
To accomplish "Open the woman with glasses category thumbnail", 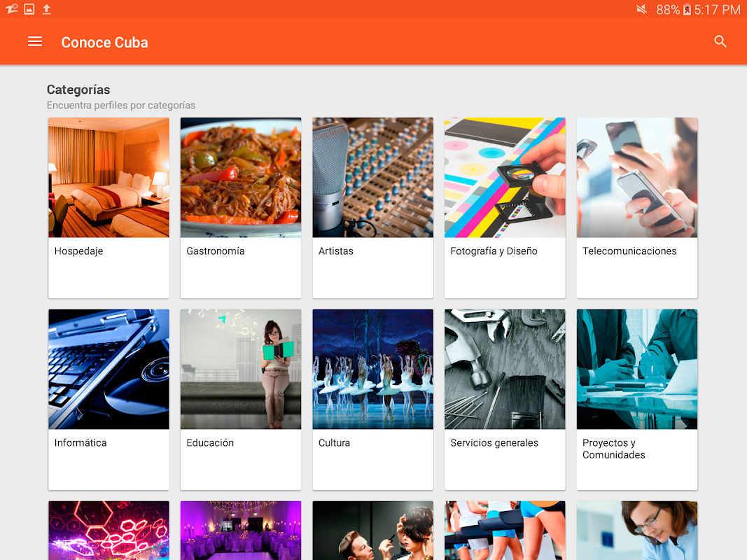I will click(x=637, y=531).
